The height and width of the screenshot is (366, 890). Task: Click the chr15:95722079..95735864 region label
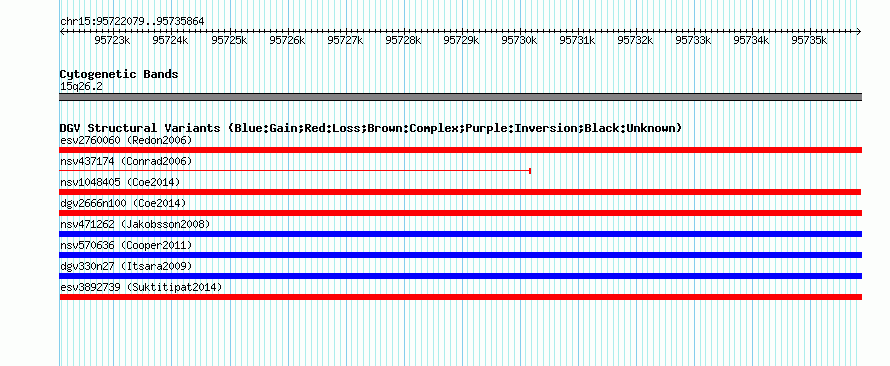pyautogui.click(x=132, y=22)
